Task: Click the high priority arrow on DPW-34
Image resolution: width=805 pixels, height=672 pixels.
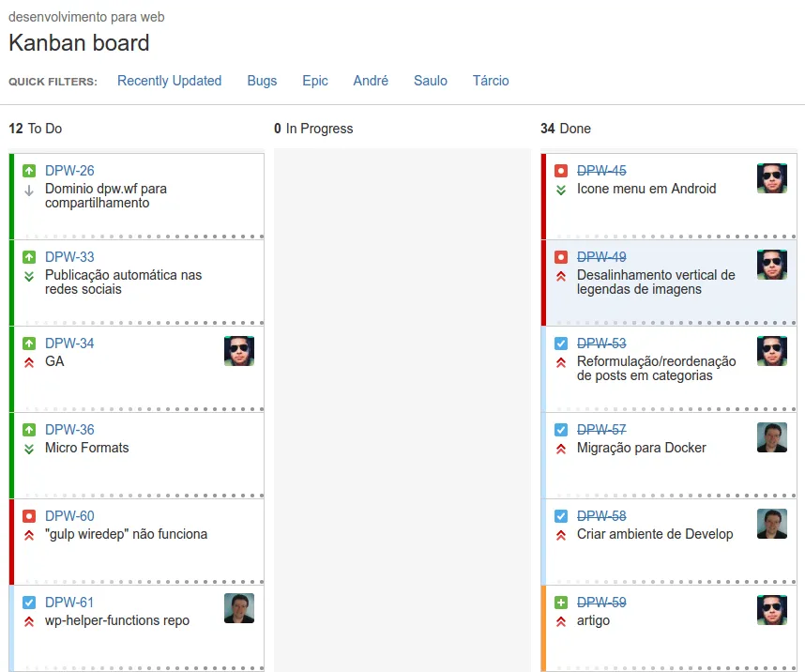Action: [x=29, y=362]
